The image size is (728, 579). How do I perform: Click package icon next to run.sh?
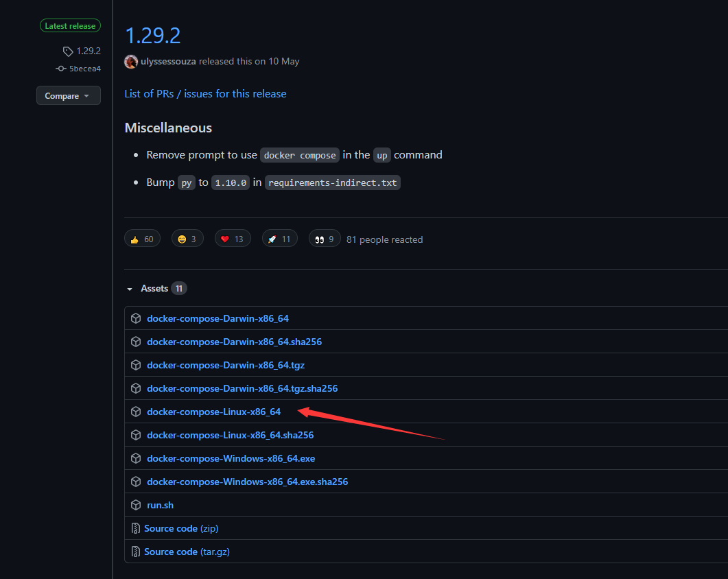coord(136,505)
